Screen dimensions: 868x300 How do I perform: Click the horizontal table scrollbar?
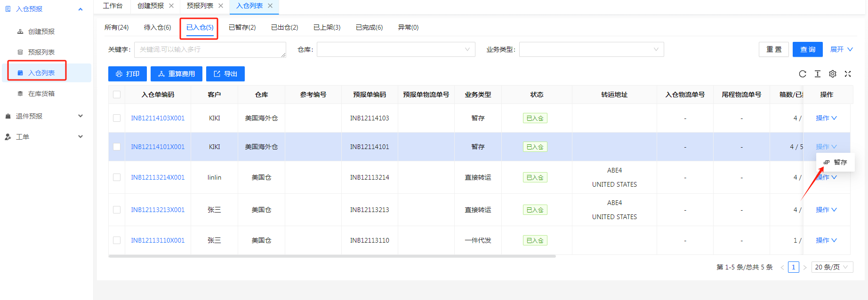click(x=332, y=256)
